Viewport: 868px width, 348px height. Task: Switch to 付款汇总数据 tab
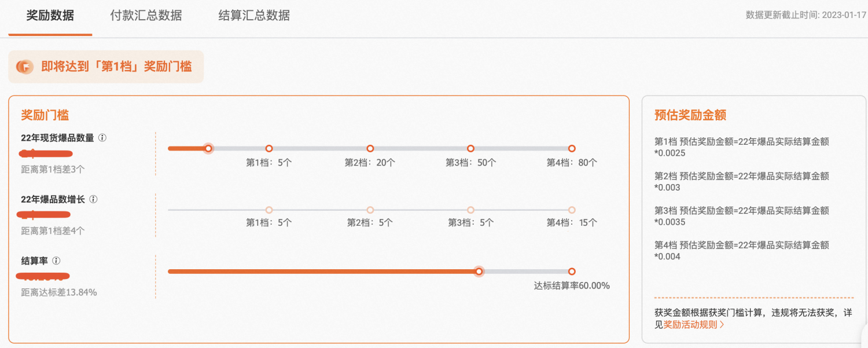click(x=146, y=16)
